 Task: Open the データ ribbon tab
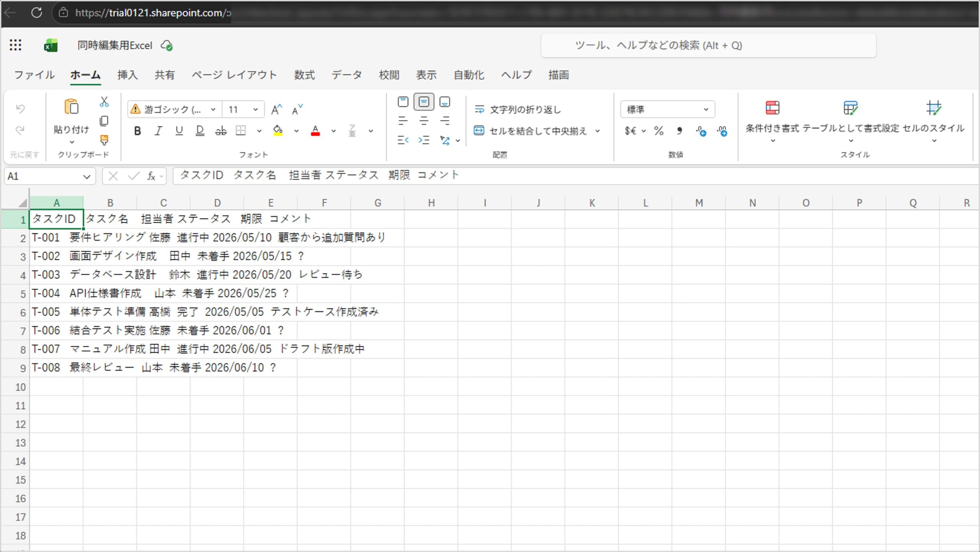pyautogui.click(x=346, y=75)
